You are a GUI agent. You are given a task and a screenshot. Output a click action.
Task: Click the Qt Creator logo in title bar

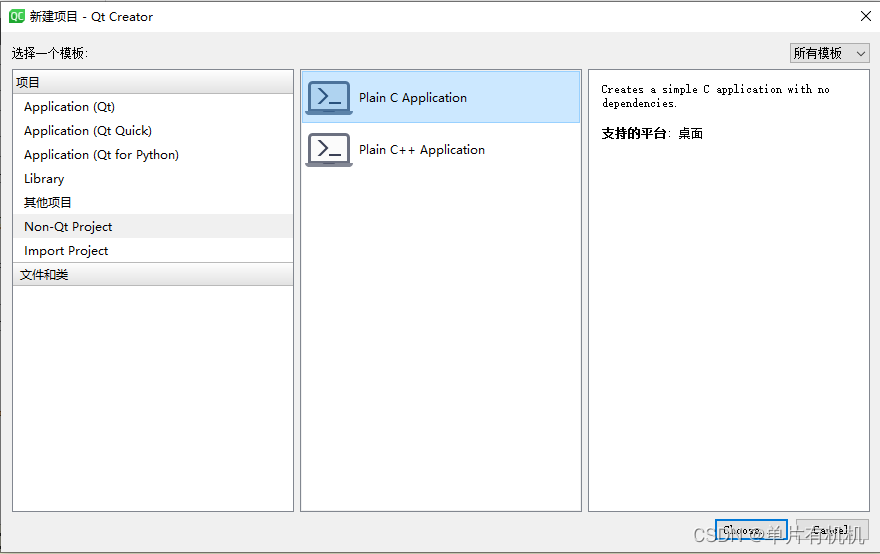point(17,16)
